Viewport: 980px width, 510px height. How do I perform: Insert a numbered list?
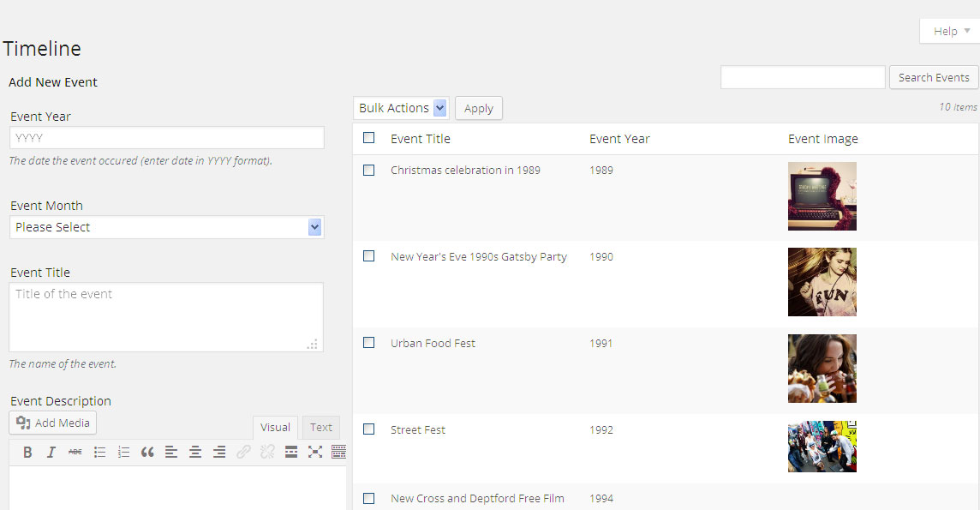coord(123,453)
